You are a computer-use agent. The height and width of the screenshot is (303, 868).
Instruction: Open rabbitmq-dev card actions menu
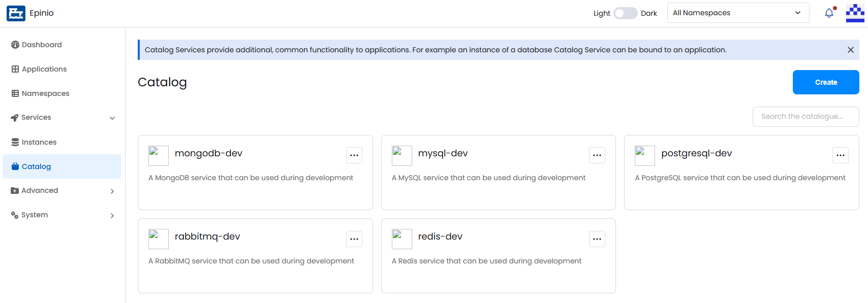click(x=354, y=239)
